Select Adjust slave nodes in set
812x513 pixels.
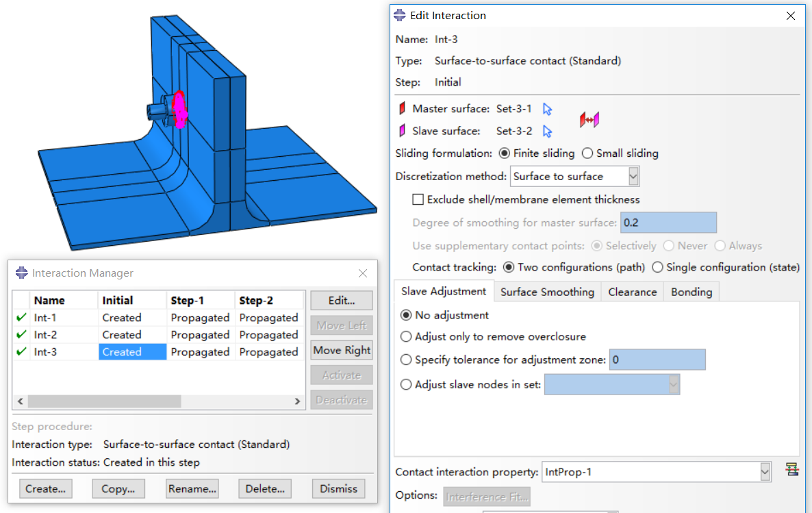point(406,384)
